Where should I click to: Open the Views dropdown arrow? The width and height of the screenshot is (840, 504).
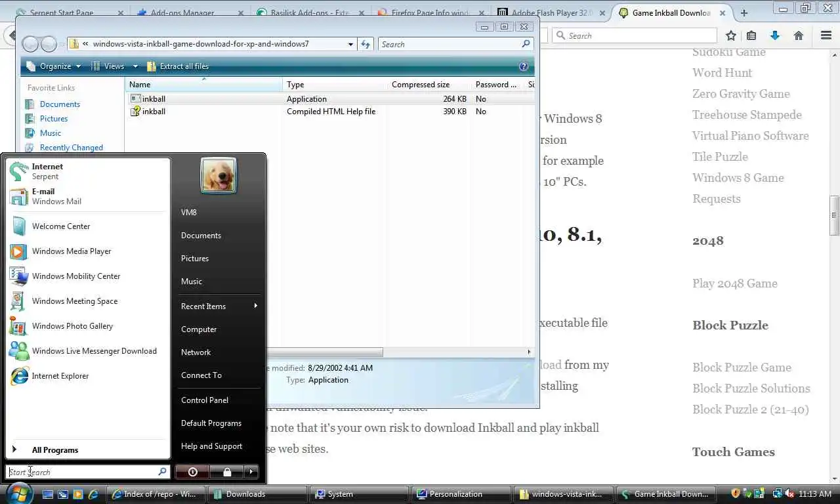tap(135, 66)
